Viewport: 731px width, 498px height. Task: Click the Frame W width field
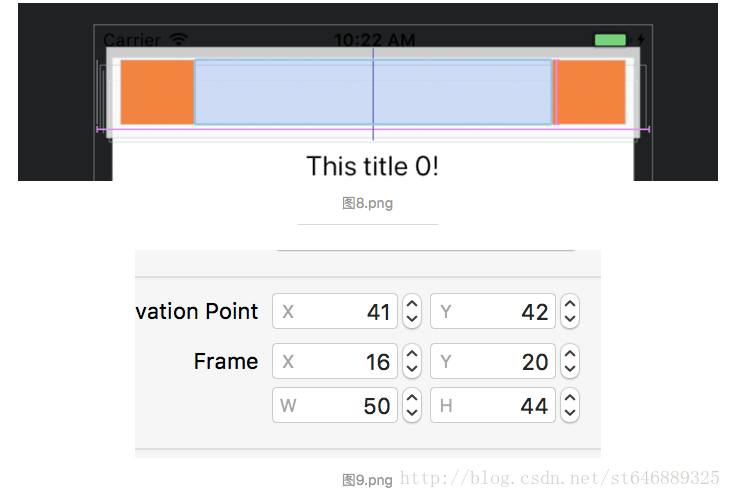(335, 405)
